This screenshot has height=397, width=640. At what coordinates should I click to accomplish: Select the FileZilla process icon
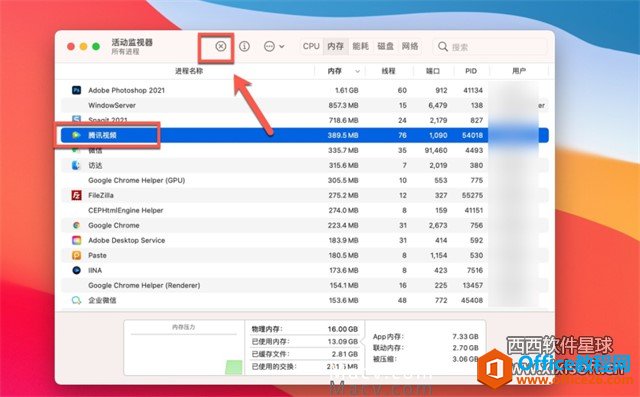click(76, 195)
